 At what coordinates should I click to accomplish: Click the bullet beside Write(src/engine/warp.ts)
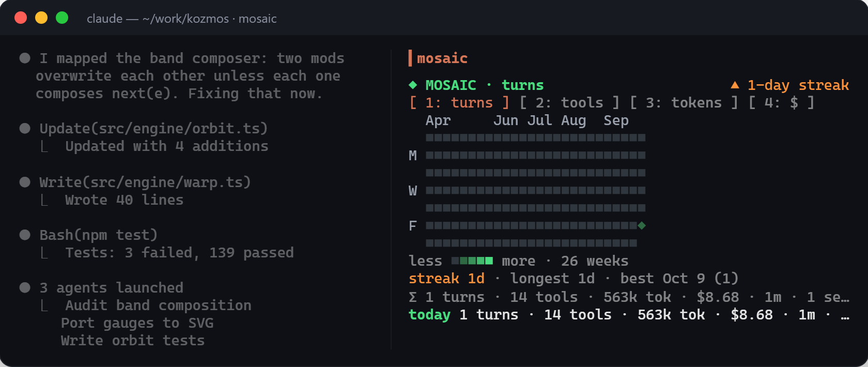[x=25, y=182]
